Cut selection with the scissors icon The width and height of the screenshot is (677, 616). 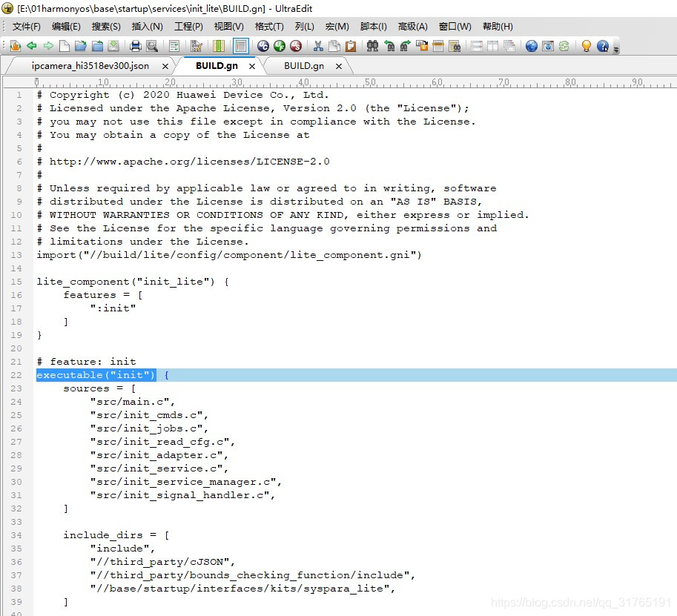(318, 45)
